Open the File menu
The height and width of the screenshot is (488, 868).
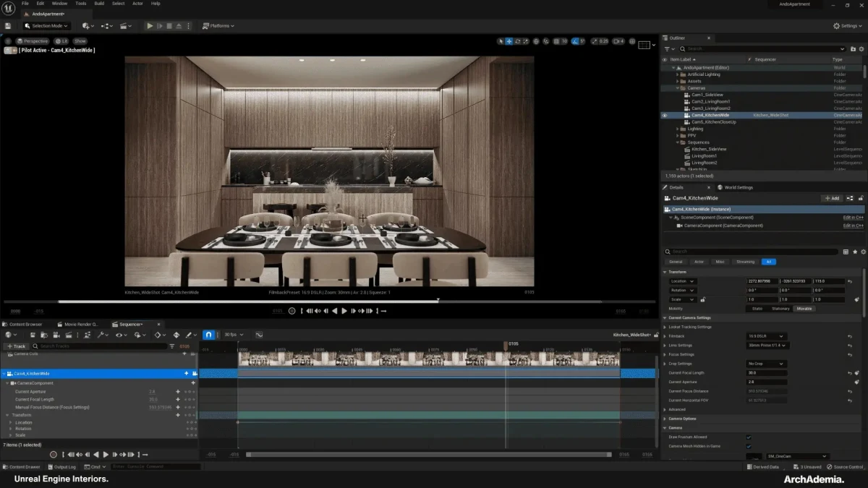pos(25,4)
